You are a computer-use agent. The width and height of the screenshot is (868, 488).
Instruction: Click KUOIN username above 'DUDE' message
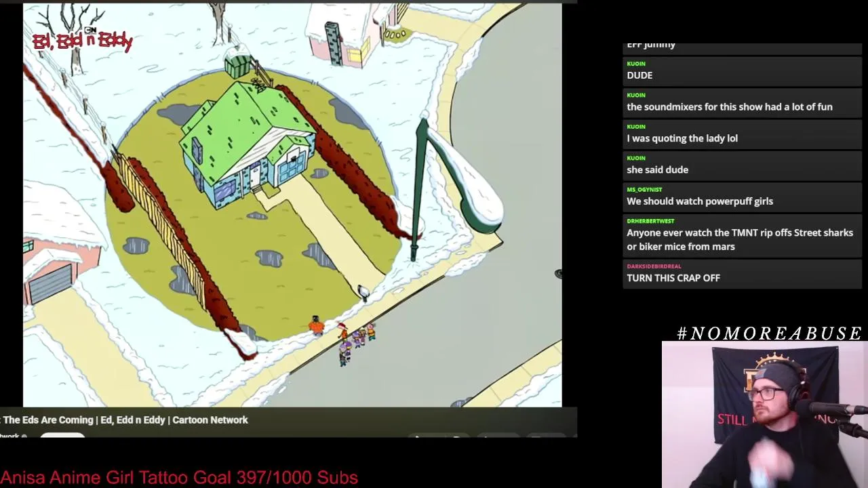click(x=636, y=64)
